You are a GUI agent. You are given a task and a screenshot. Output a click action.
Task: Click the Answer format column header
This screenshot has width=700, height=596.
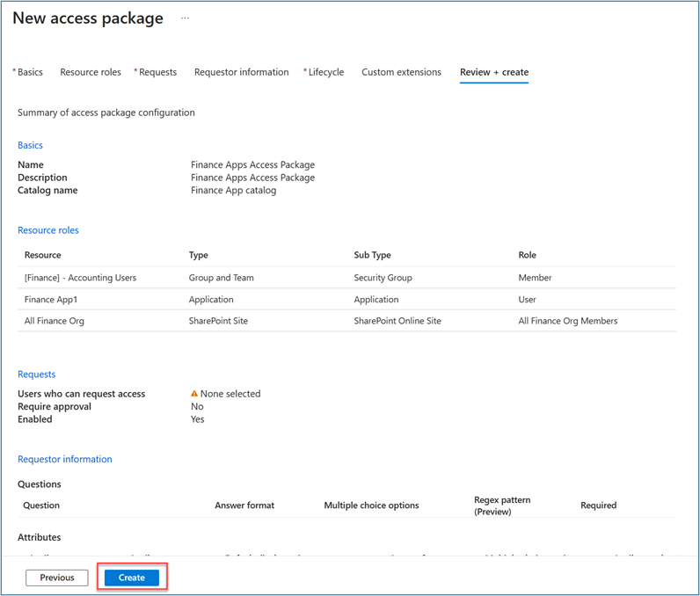[x=244, y=505]
